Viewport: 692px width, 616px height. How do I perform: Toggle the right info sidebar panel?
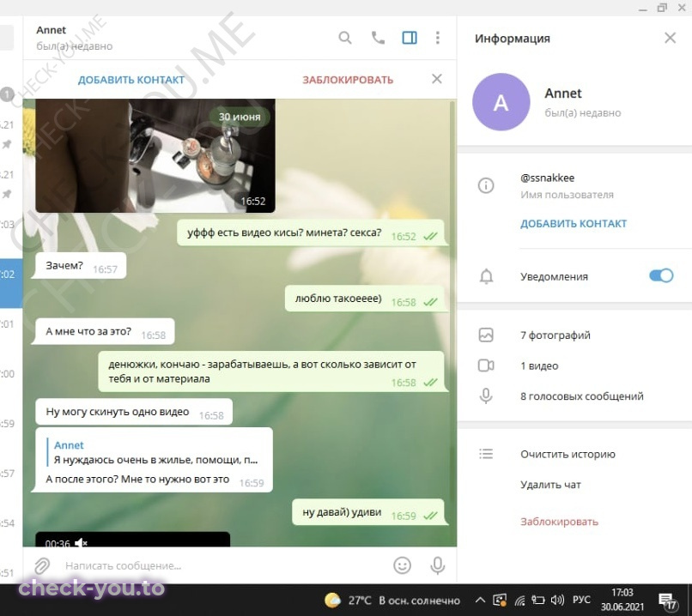(410, 38)
